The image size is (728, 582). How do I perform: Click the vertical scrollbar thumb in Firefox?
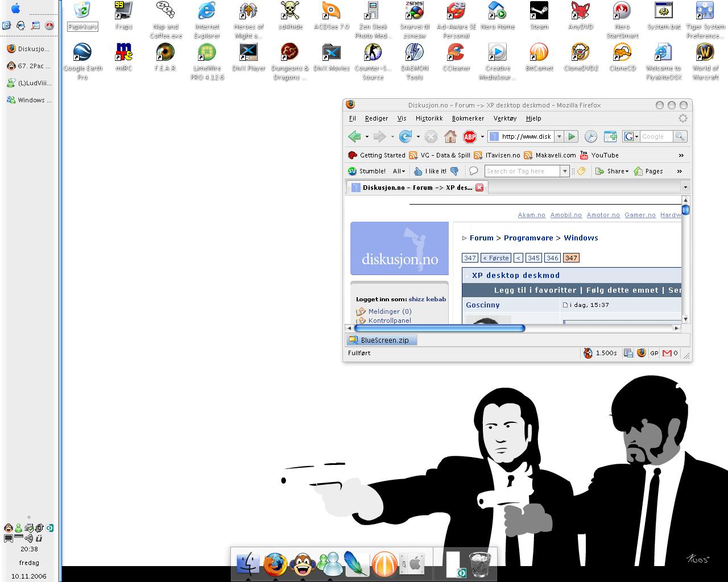[x=685, y=210]
